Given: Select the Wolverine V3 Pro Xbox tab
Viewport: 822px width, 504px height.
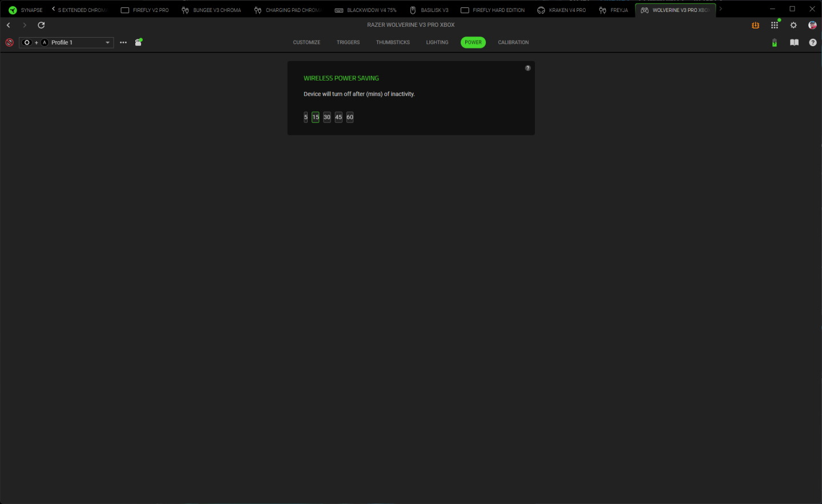Looking at the screenshot, I should click(676, 10).
